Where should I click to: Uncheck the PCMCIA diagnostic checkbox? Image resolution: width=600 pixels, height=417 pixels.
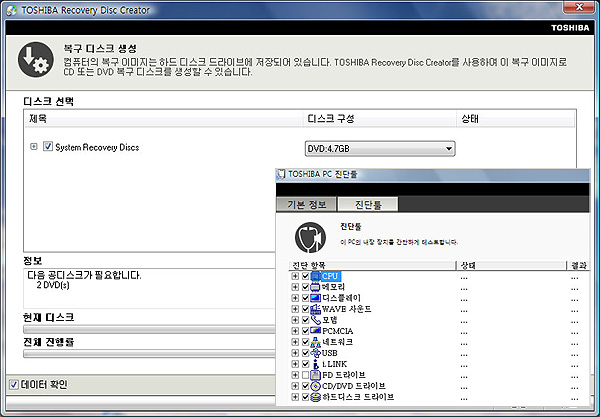(305, 331)
